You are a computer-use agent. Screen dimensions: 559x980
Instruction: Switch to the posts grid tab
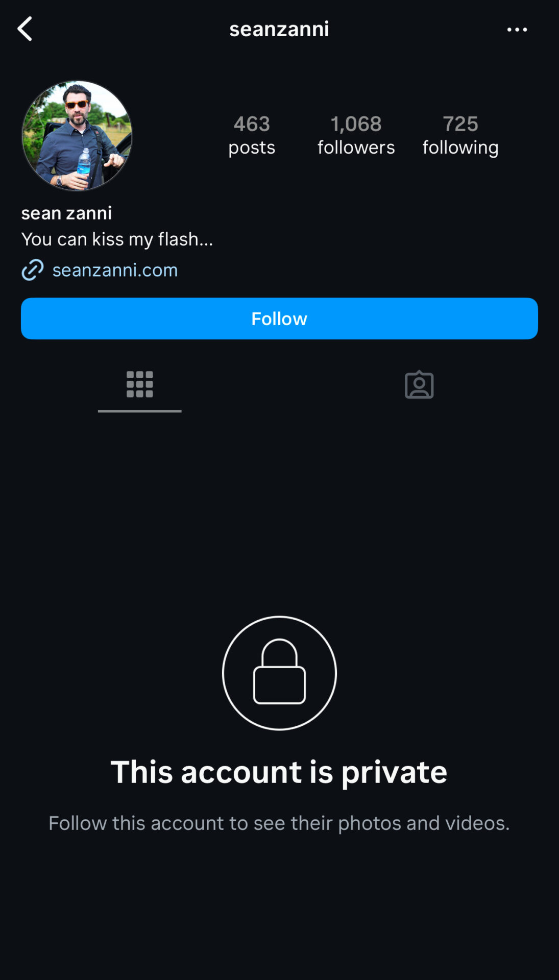tap(139, 384)
